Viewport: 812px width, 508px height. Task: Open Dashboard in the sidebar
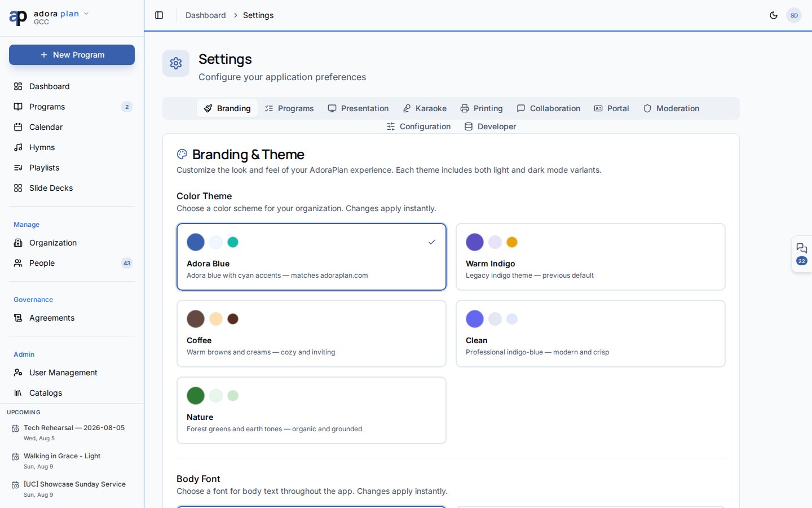tap(72, 86)
